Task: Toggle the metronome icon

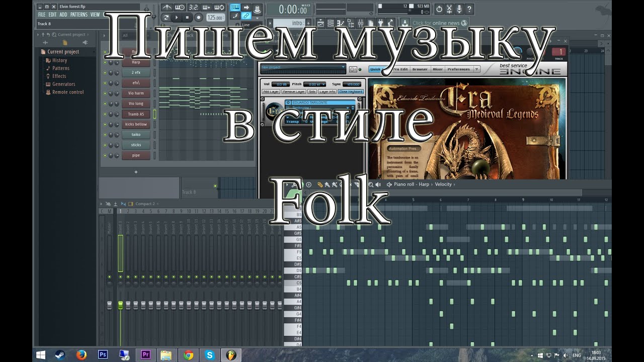Action: (167, 8)
